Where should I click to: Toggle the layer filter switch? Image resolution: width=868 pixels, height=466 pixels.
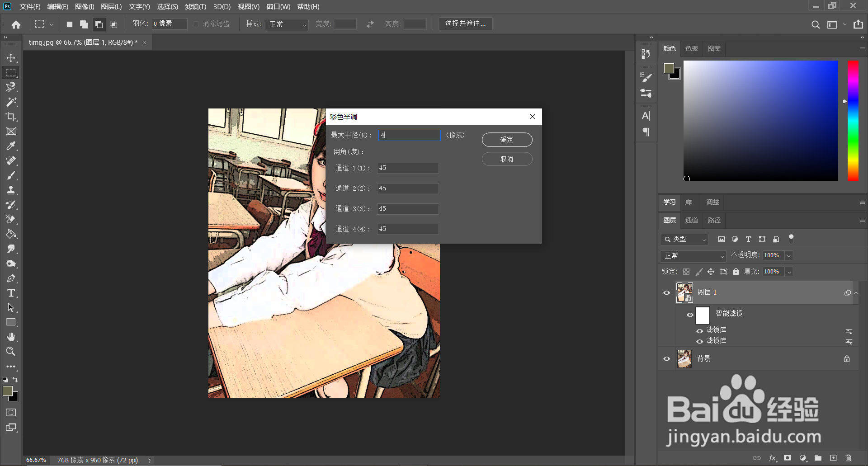click(791, 238)
